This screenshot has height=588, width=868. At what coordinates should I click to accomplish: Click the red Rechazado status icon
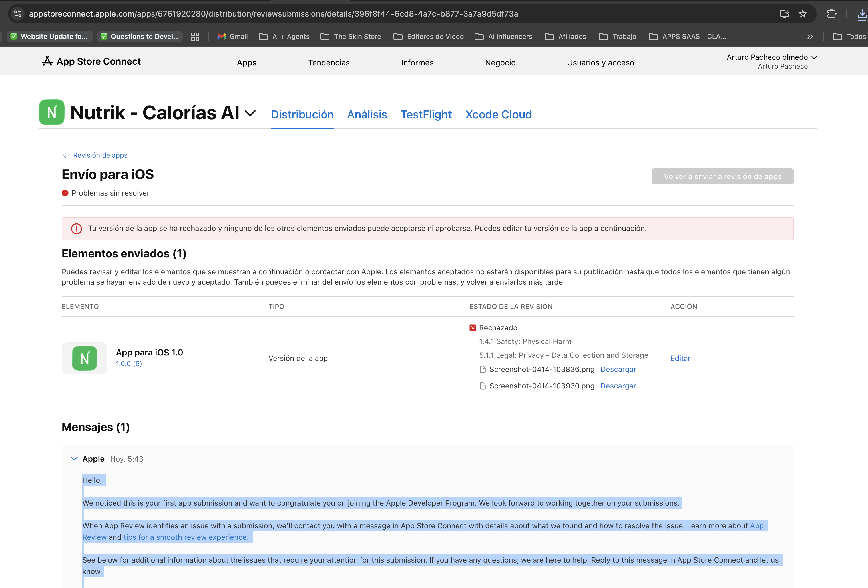(x=473, y=328)
